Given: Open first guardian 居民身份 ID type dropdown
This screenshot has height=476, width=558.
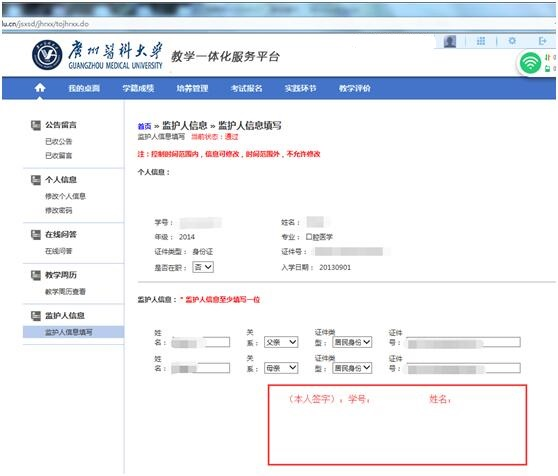Looking at the screenshot, I should tap(352, 342).
